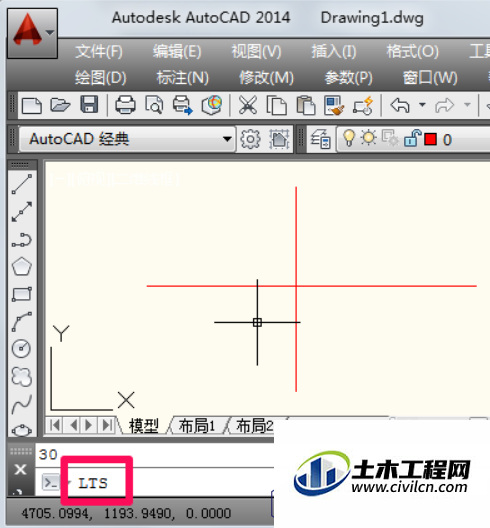Open the Redo history dropdown arrow
Screen dimensions: 490x528
(x=467, y=105)
